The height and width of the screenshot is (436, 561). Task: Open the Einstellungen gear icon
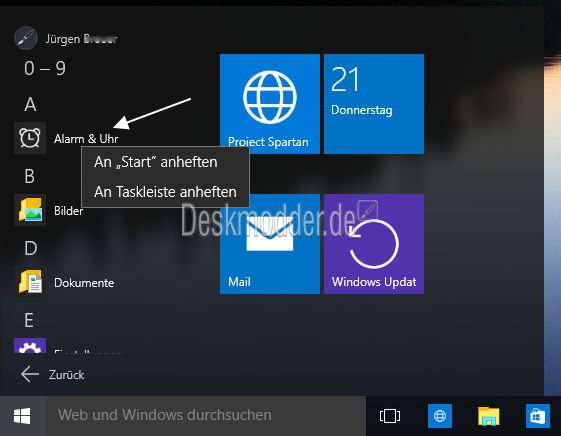coord(30,346)
